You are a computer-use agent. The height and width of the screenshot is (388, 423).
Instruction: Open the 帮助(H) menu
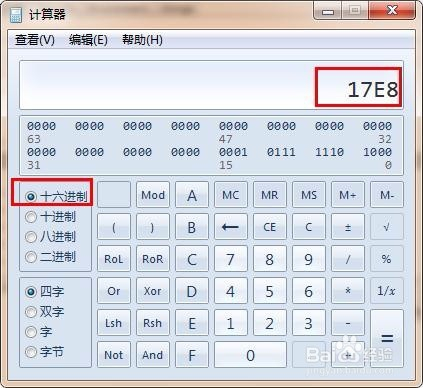(x=142, y=40)
